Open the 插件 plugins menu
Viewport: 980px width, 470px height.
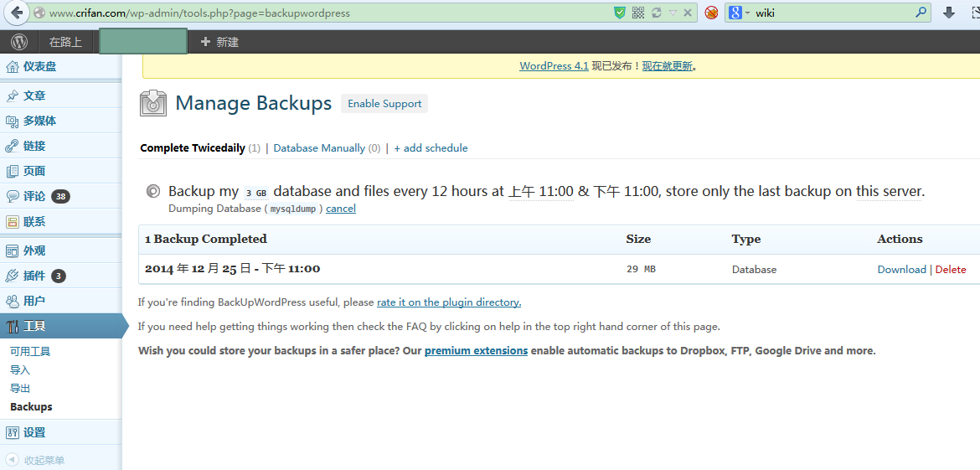pos(34,276)
